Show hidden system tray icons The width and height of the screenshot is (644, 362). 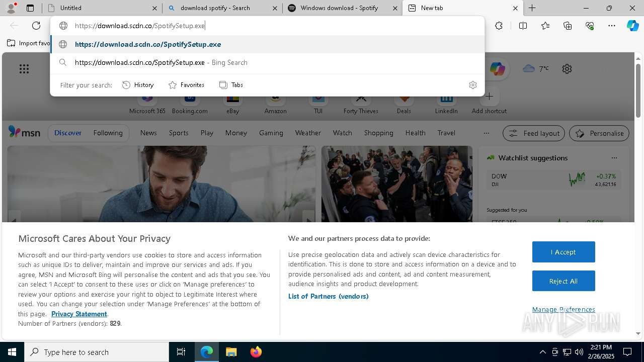[542, 352]
